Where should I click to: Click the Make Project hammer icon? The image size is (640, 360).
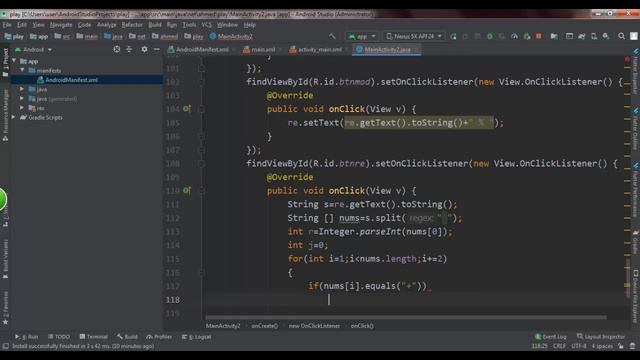[x=332, y=36]
